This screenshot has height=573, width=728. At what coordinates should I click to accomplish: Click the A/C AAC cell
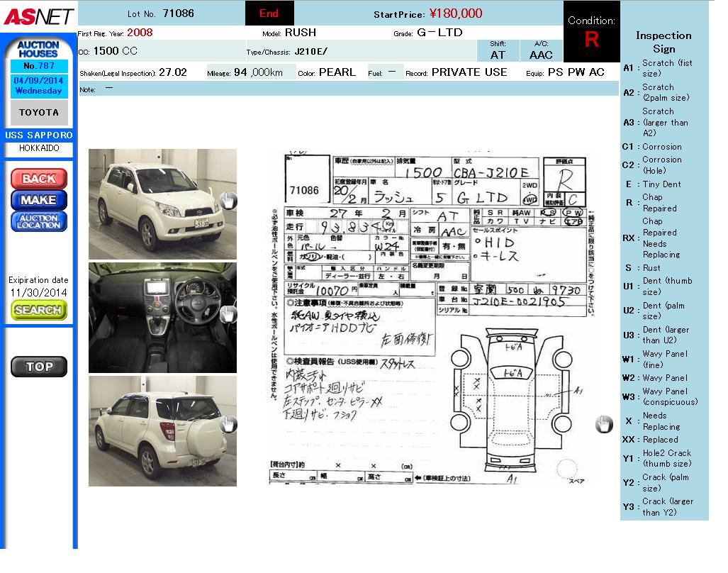[x=541, y=50]
